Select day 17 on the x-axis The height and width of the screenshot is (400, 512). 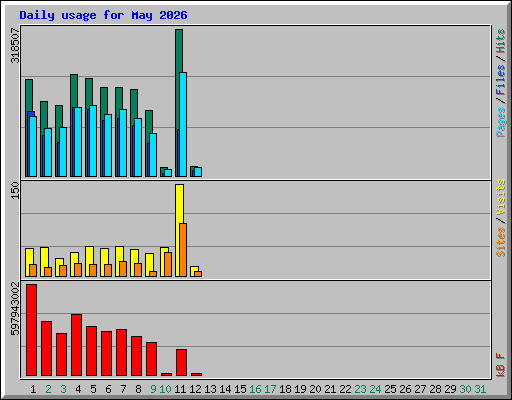(x=270, y=389)
